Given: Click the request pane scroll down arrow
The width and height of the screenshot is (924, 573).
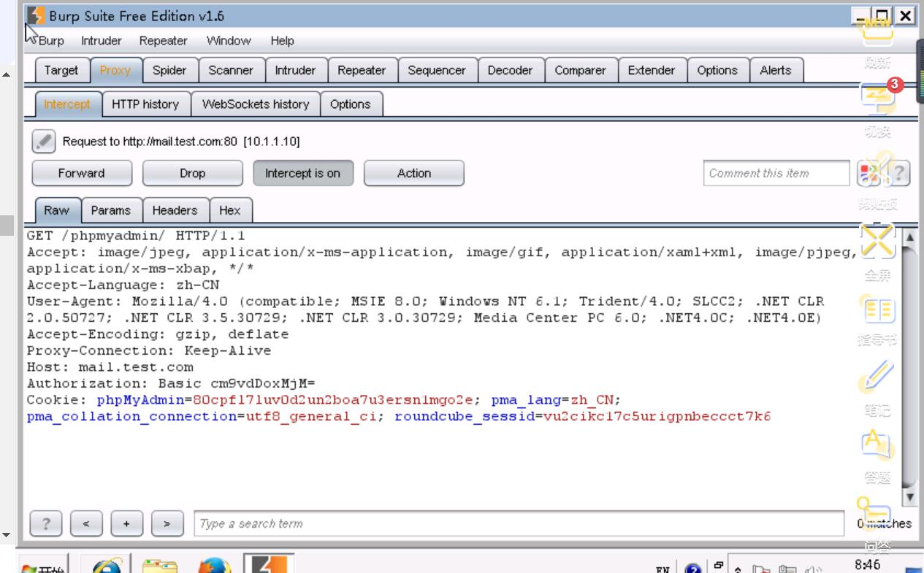Looking at the screenshot, I should click(x=909, y=497).
